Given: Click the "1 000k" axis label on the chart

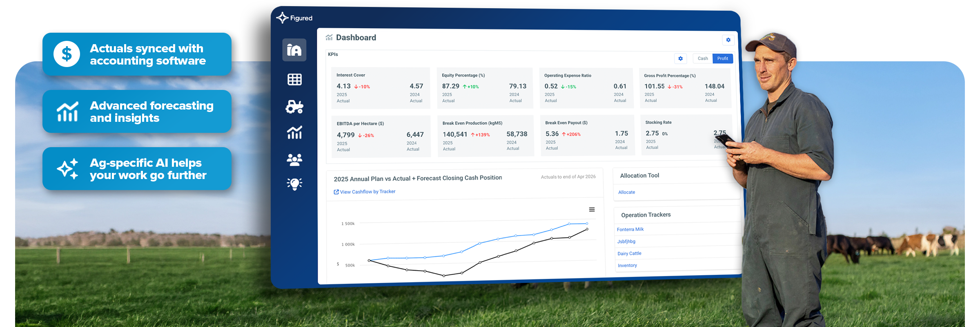Looking at the screenshot, I should coord(348,244).
